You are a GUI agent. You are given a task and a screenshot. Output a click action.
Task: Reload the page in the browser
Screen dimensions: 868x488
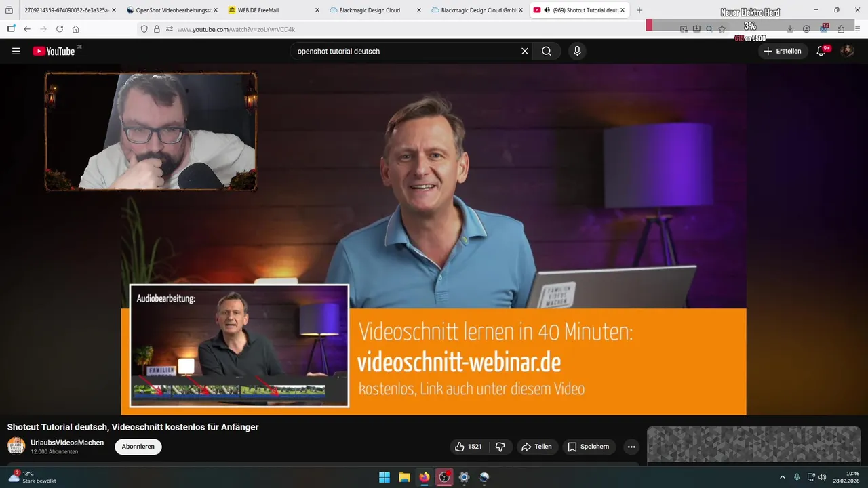point(60,29)
